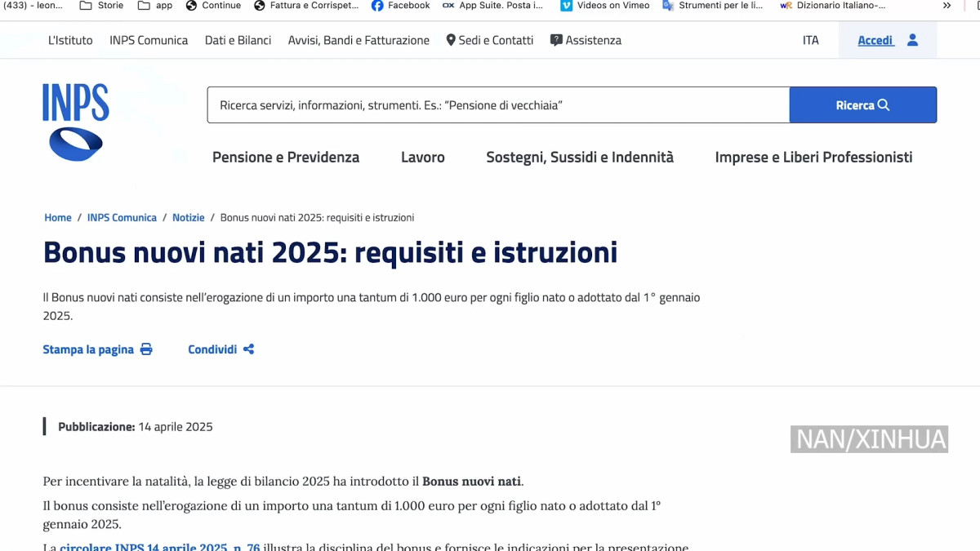Go to Sedi e Contatti
This screenshot has width=980, height=551.
tap(490, 40)
